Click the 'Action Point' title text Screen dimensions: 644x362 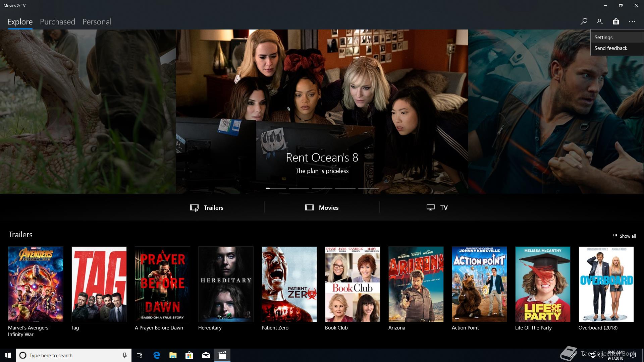465,328
